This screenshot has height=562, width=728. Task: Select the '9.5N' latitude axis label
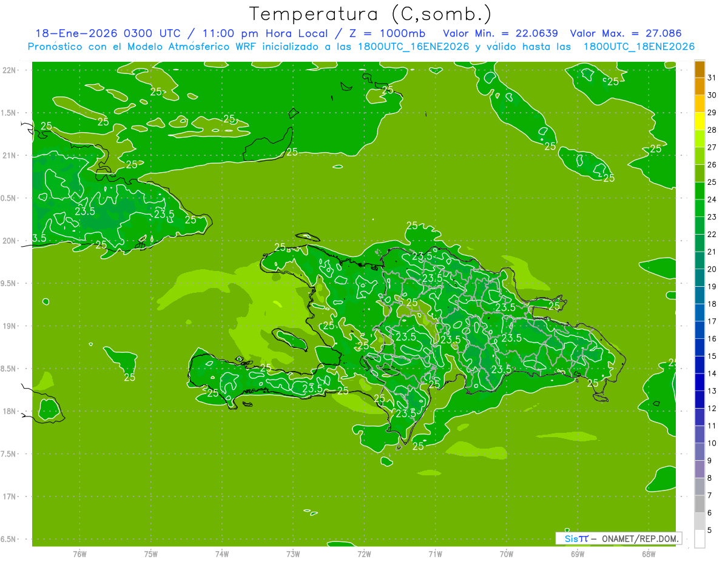click(9, 284)
